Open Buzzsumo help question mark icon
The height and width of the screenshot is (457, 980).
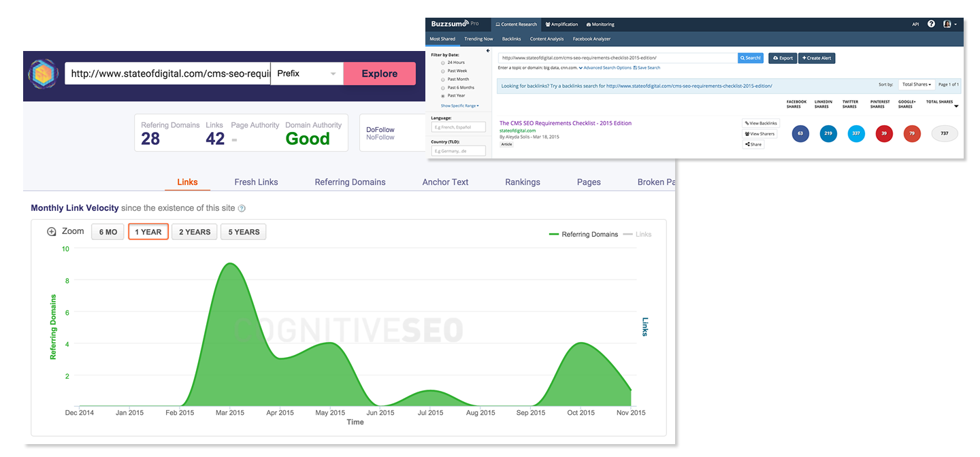coord(931,24)
